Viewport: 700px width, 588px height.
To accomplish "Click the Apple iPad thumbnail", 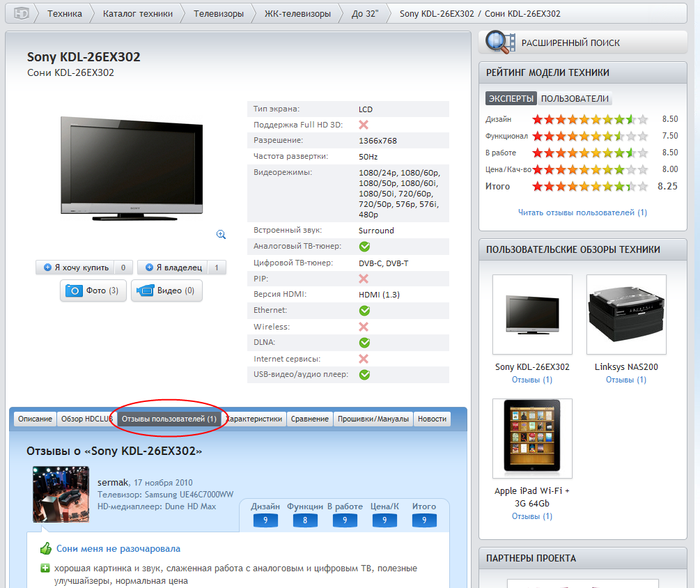I will (x=532, y=438).
